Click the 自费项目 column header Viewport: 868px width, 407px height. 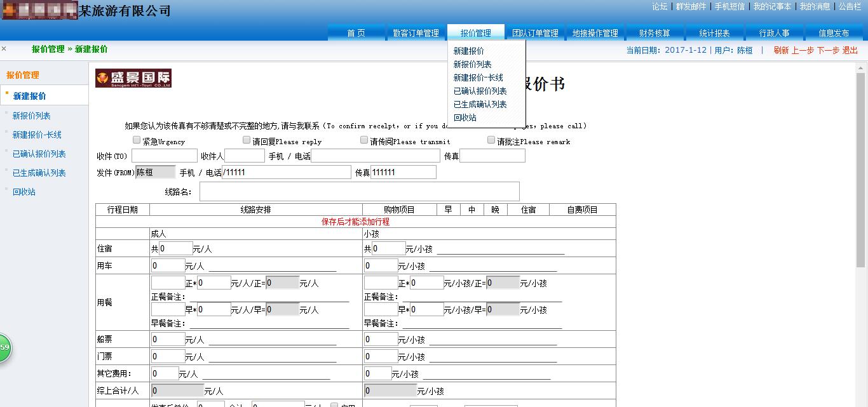pyautogui.click(x=583, y=210)
